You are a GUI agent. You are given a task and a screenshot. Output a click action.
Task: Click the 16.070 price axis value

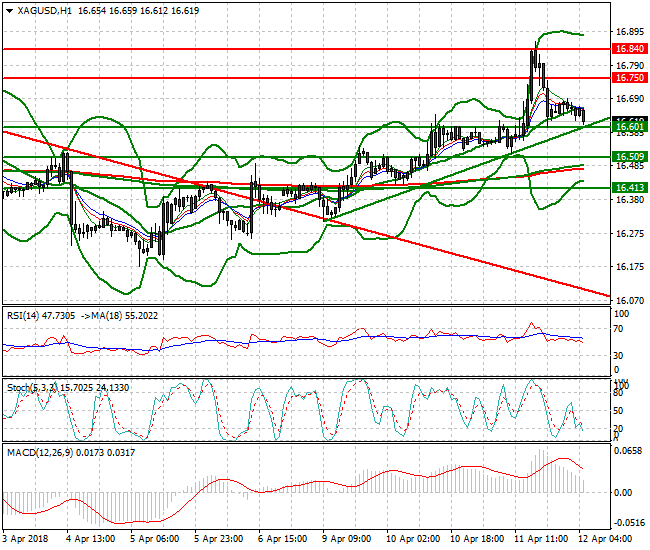tap(630, 300)
